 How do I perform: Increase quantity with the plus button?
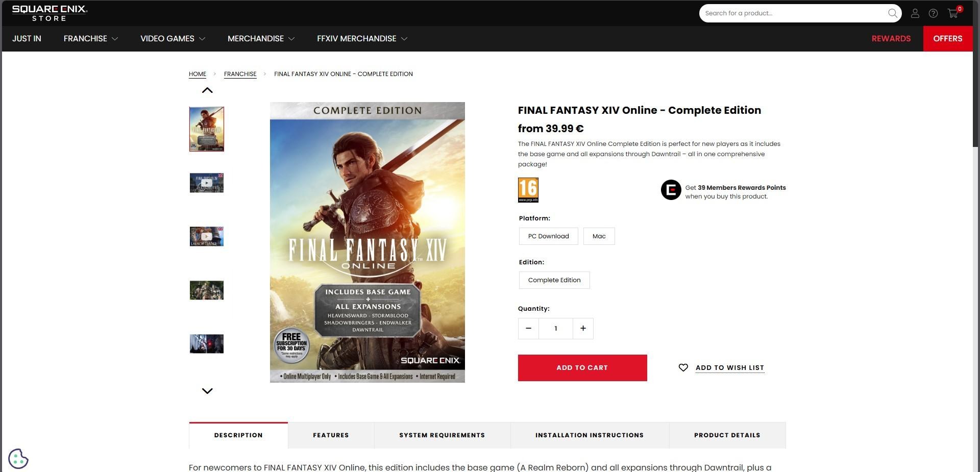click(583, 329)
